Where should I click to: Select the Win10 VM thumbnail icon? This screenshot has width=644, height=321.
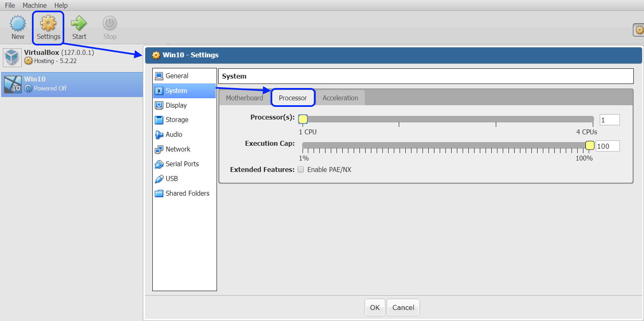coord(13,84)
